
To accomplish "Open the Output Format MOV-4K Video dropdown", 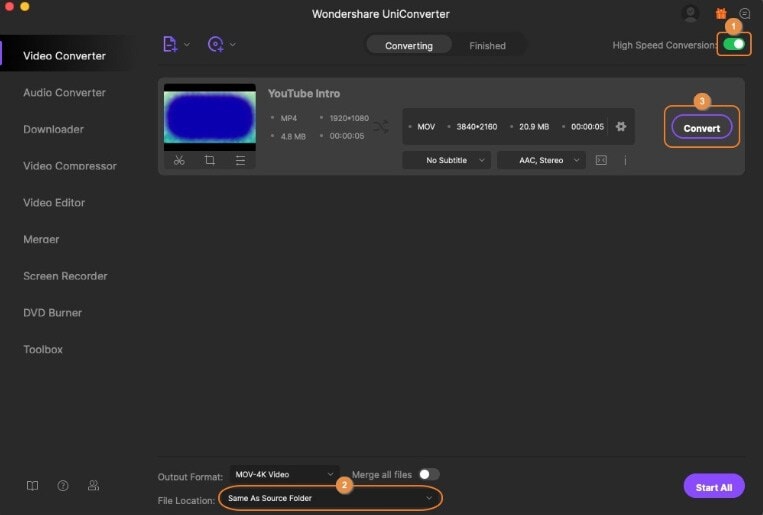I will click(284, 475).
